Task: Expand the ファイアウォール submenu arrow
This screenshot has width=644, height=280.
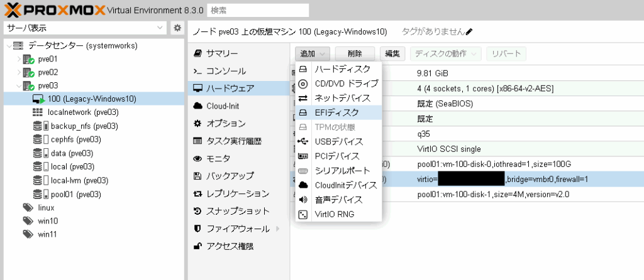Action: coord(277,229)
